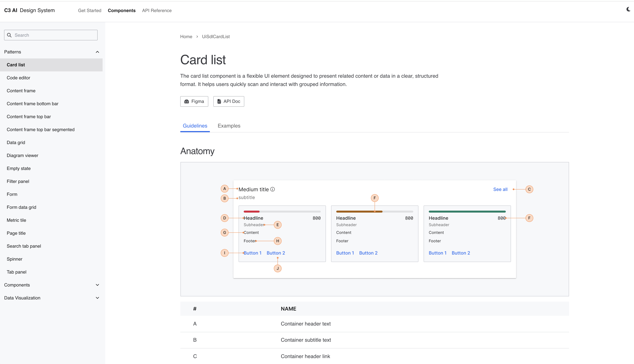Expand the Components sidebar section
The height and width of the screenshot is (364, 634).
coord(97,285)
